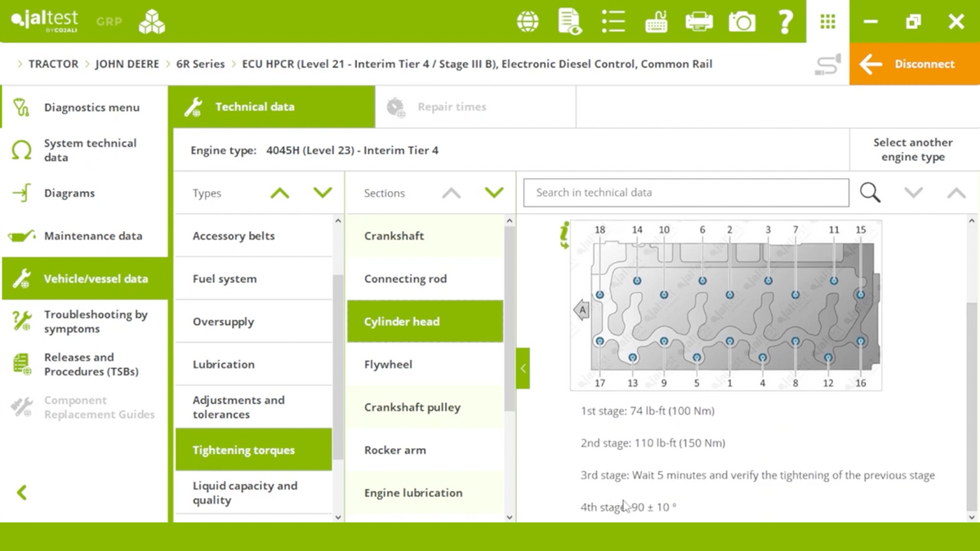This screenshot has height=551, width=980.
Task: Open the on-screen keyboard icon
Action: [x=656, y=22]
